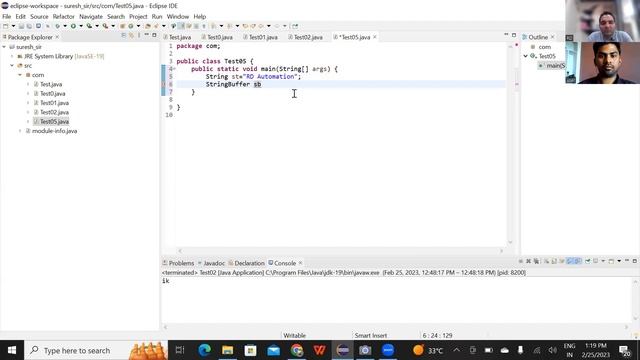This screenshot has height=360, width=640.
Task: Launch Coverage with the toolbar icon
Action: [89, 26]
